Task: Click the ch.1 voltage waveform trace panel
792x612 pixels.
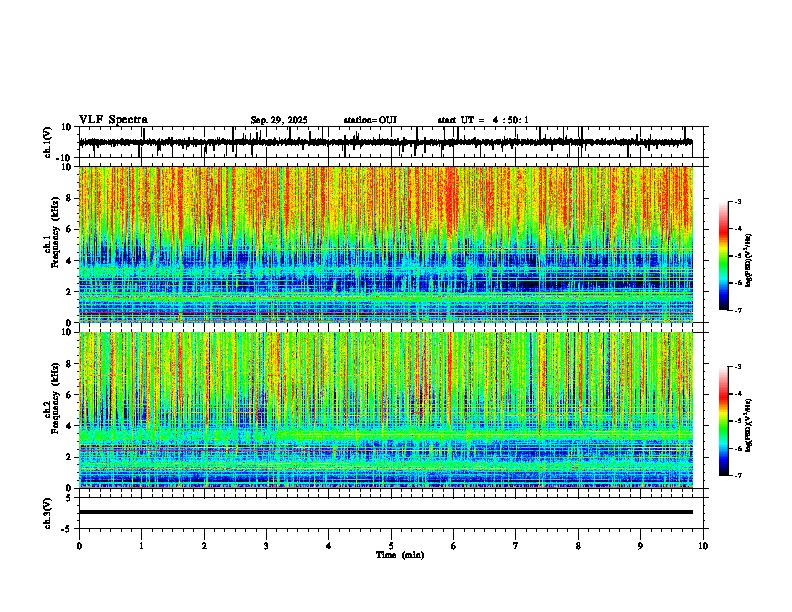Action: point(390,142)
